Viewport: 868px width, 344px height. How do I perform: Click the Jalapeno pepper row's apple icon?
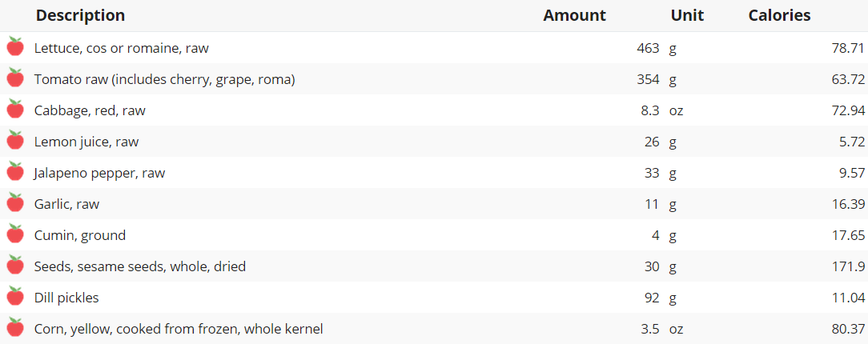coord(15,172)
